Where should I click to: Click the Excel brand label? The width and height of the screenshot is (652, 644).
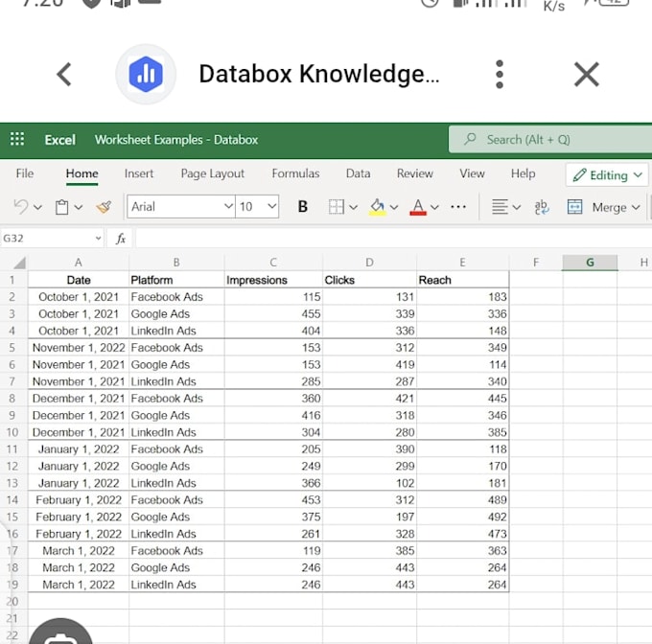(x=60, y=140)
